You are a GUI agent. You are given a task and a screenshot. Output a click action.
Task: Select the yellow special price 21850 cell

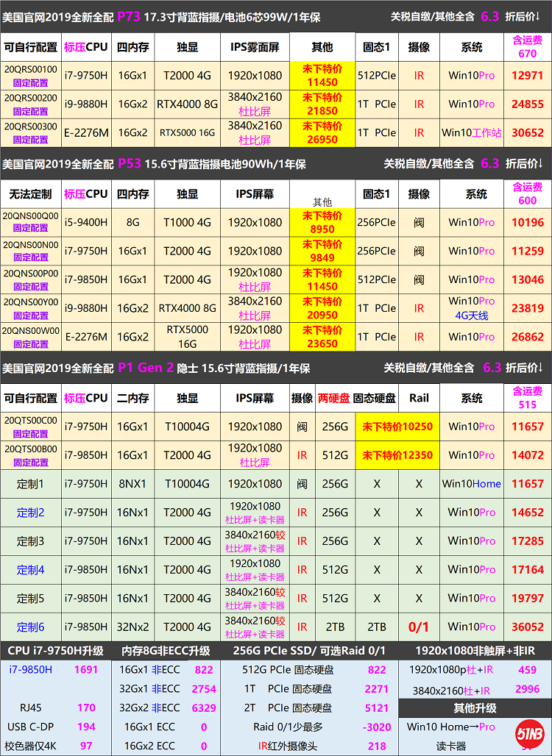coord(322,104)
